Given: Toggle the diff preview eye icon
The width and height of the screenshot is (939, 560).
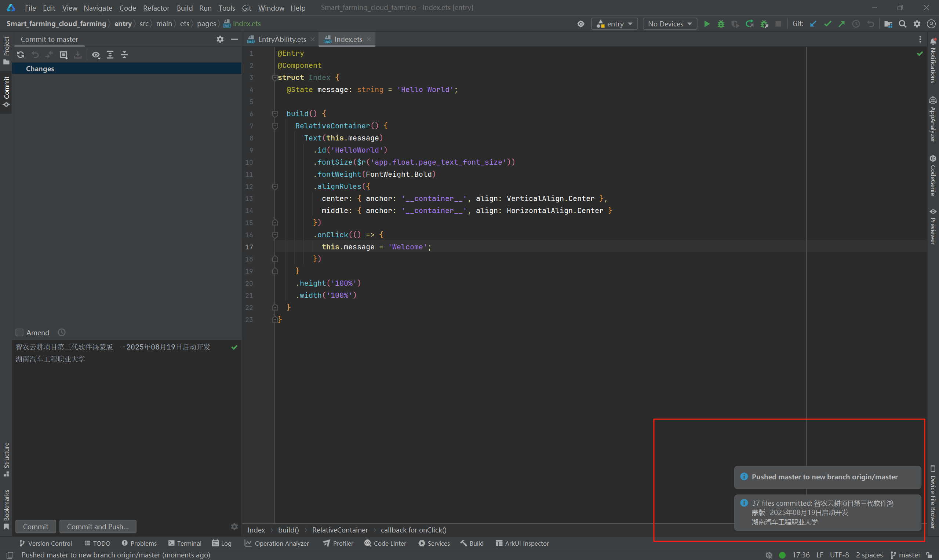Looking at the screenshot, I should tap(96, 55).
